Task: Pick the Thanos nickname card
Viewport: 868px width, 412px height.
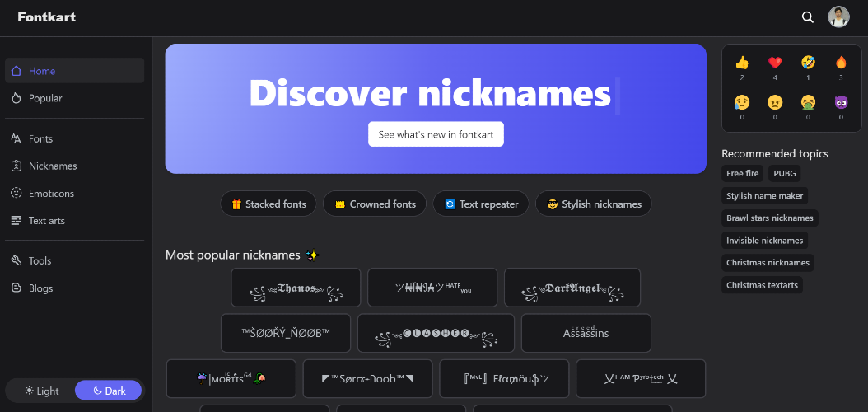Action: 296,288
